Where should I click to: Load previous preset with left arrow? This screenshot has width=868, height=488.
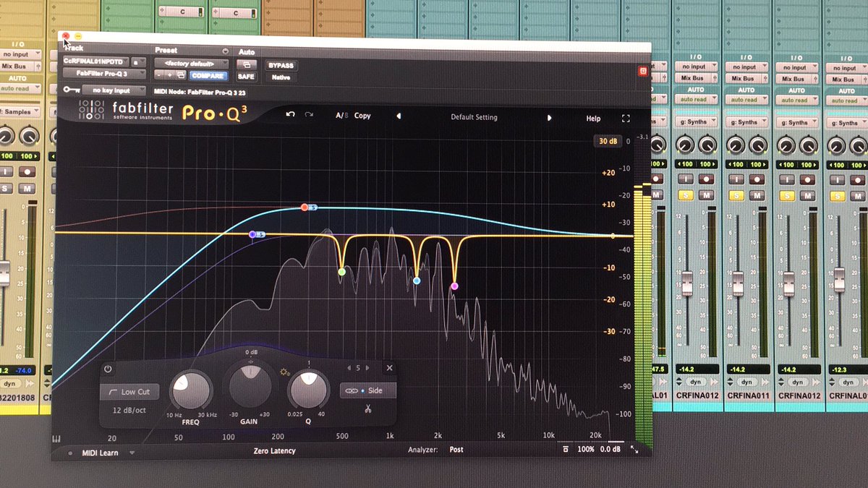(x=398, y=116)
